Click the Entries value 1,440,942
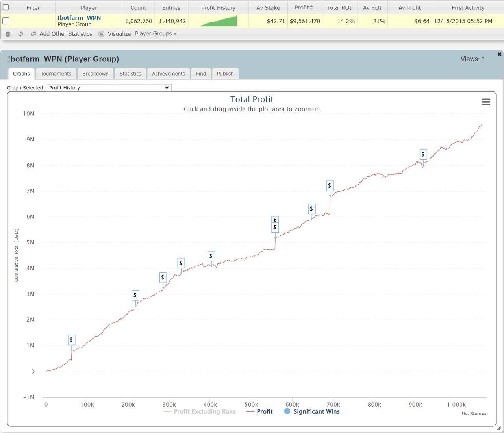Viewport: 504px width, 433px height. (172, 21)
